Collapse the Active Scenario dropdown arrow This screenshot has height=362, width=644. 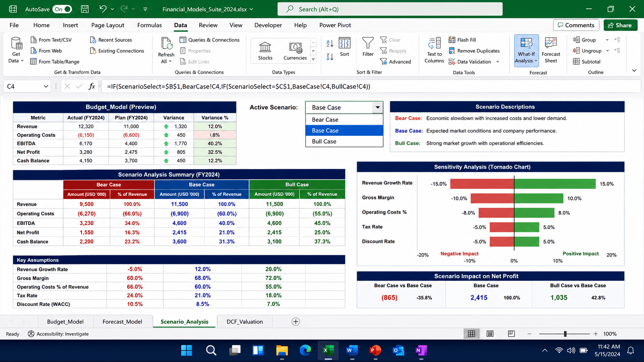tap(378, 107)
